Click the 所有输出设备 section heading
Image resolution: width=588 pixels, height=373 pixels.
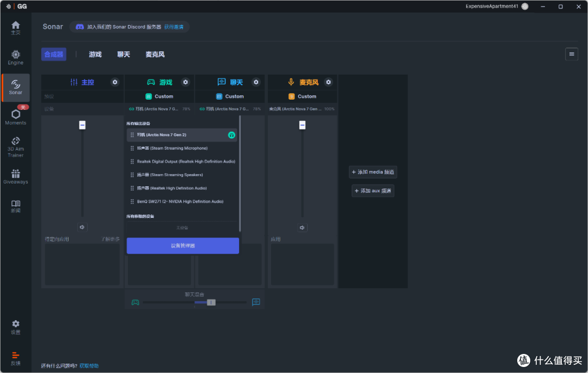point(138,123)
